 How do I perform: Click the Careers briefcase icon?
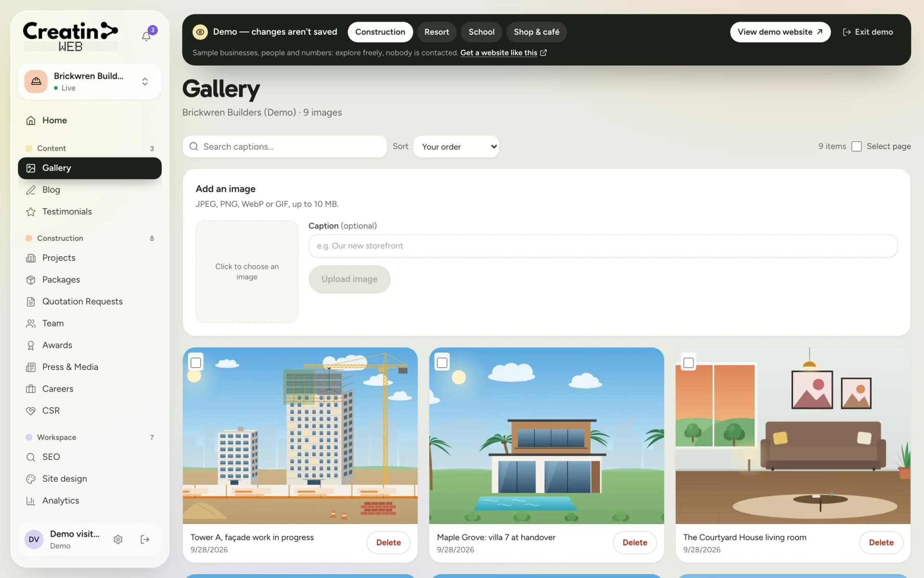pyautogui.click(x=31, y=389)
